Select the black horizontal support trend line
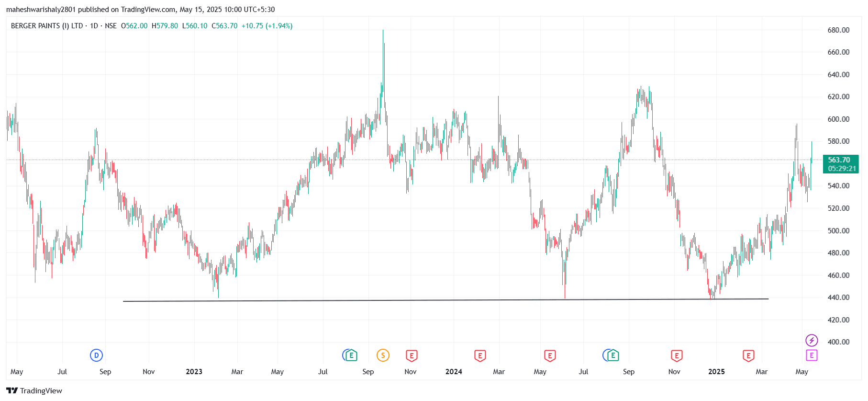Viewport: 868px width, 401px height. (x=445, y=300)
